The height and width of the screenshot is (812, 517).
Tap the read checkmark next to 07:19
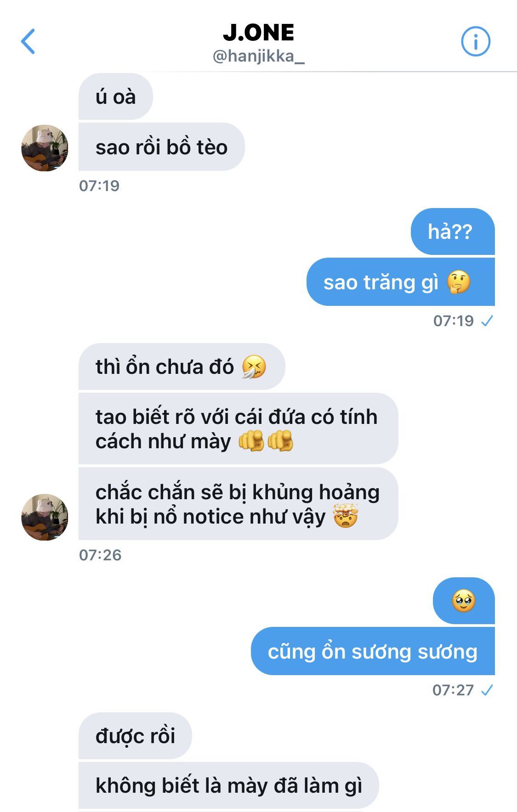click(x=487, y=321)
